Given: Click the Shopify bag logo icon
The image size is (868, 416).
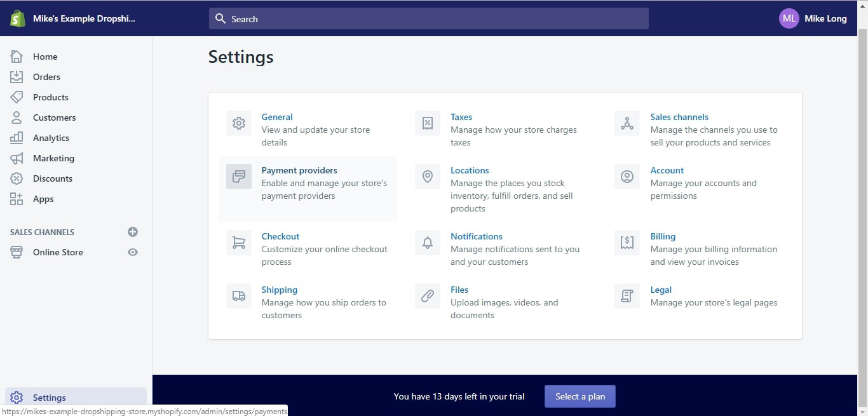Looking at the screenshot, I should tap(17, 18).
